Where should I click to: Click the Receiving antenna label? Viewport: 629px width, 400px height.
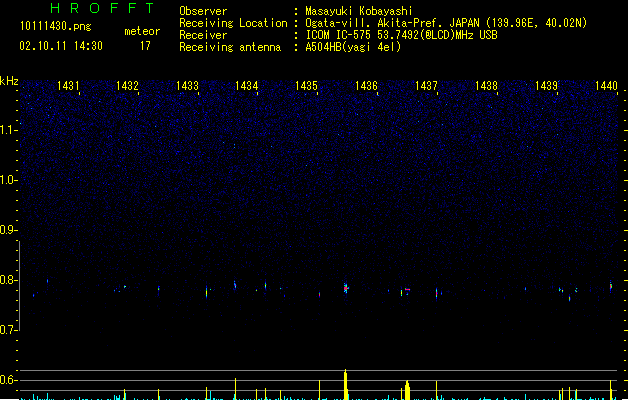point(230,47)
